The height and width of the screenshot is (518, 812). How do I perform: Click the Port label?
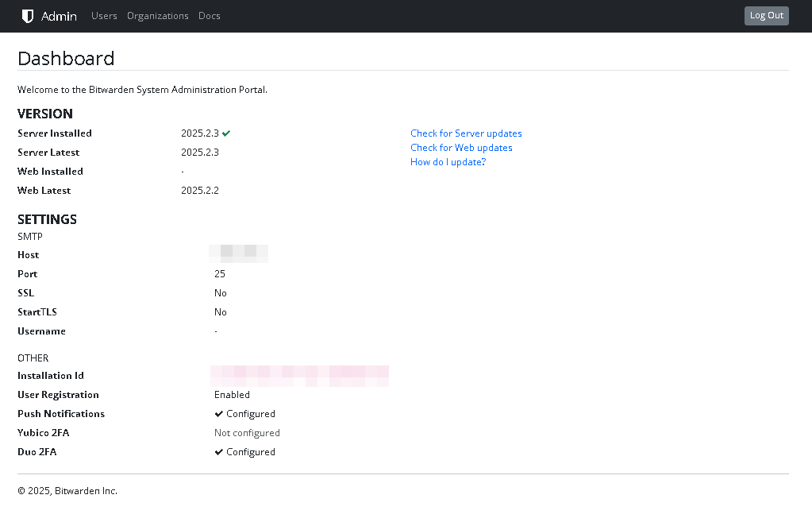[x=28, y=274]
